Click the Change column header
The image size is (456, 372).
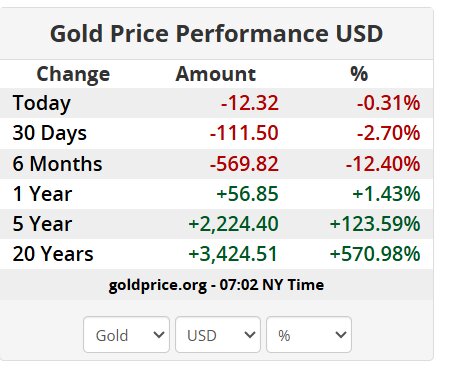(73, 74)
